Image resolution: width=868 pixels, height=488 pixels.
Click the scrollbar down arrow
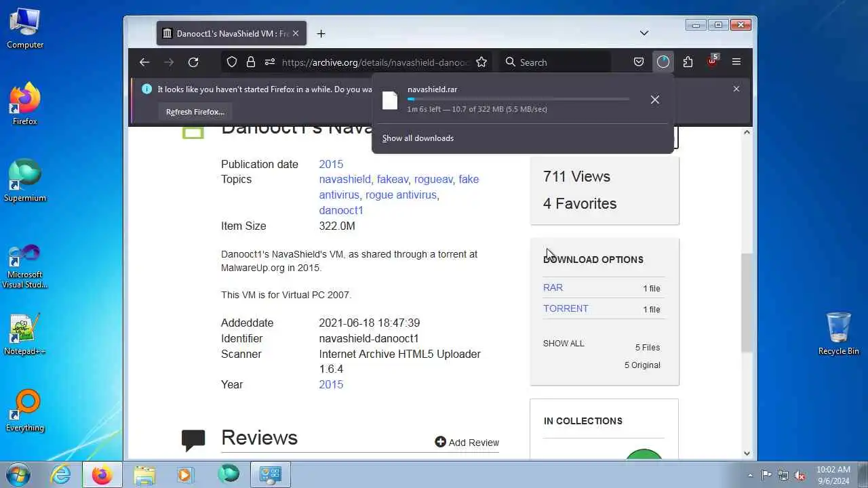(x=747, y=453)
